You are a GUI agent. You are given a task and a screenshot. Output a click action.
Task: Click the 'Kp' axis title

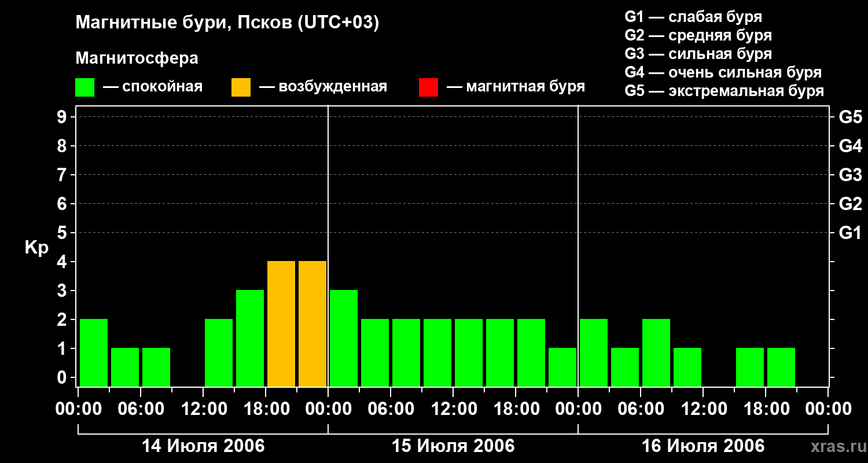(36, 248)
